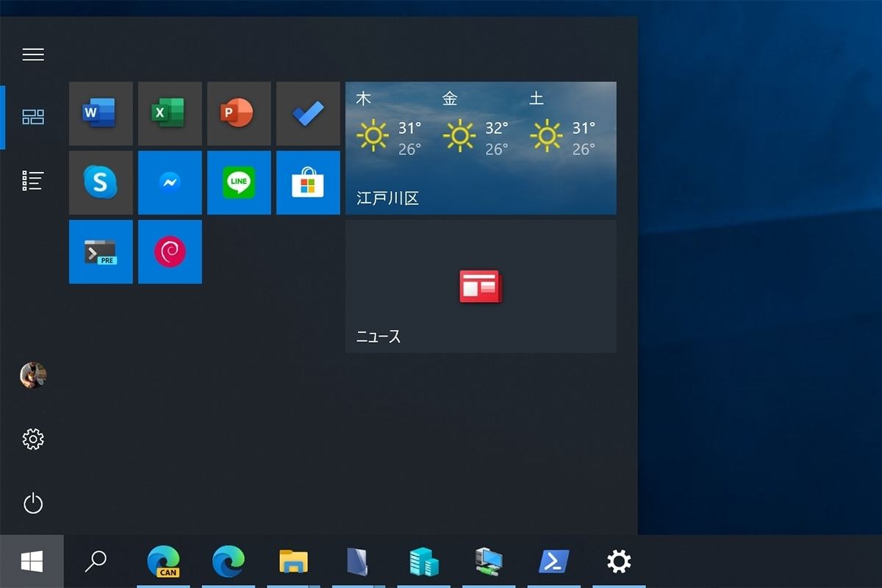Click Friday 金 forecast in weather tile
Viewport: 882px width, 588px height.
pyautogui.click(x=476, y=123)
